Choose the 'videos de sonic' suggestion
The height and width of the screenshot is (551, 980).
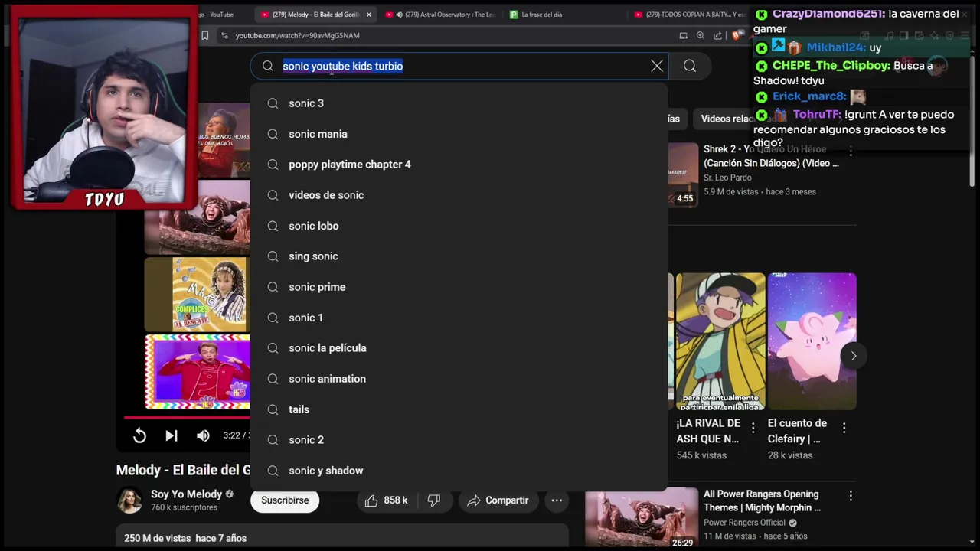(x=459, y=195)
